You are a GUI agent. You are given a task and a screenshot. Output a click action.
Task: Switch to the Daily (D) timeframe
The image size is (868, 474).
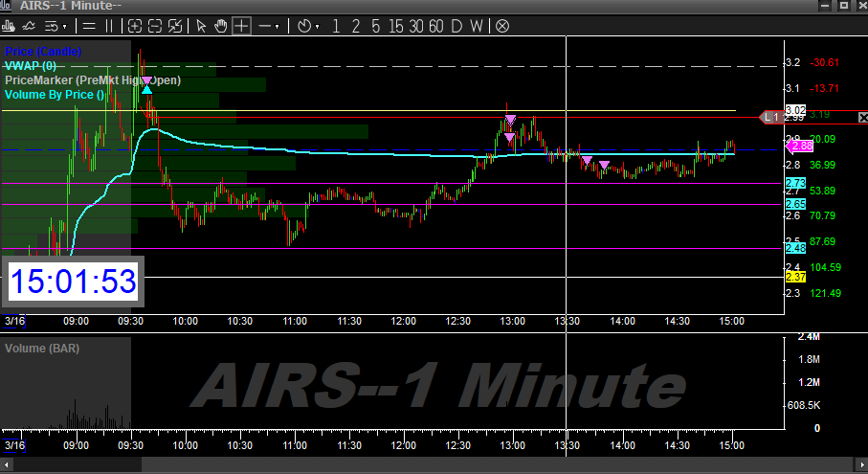456,26
